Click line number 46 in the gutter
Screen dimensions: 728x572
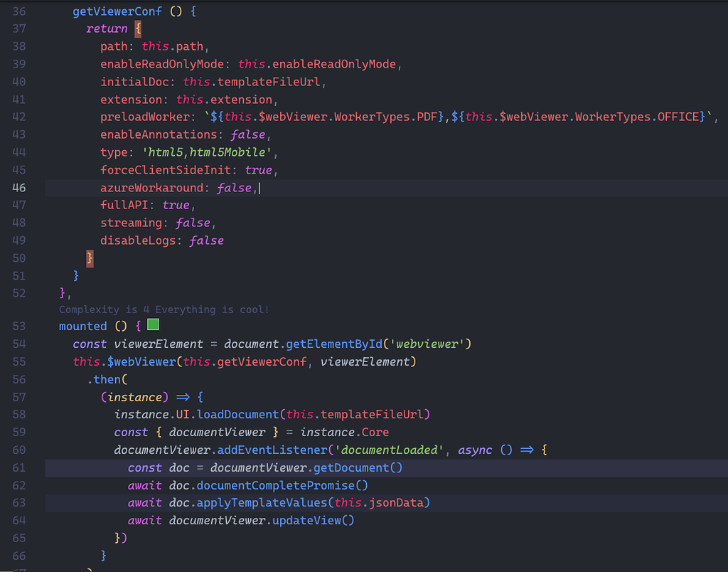[x=18, y=187]
